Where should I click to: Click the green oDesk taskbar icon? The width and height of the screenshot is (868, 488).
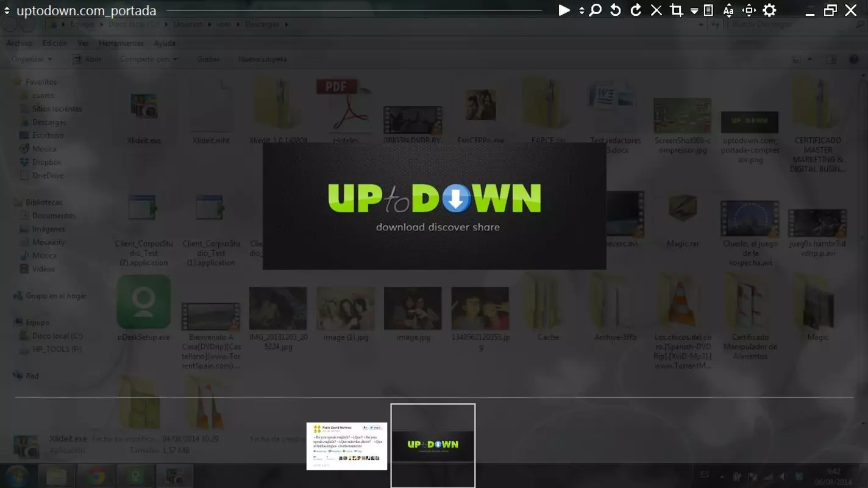[135, 476]
